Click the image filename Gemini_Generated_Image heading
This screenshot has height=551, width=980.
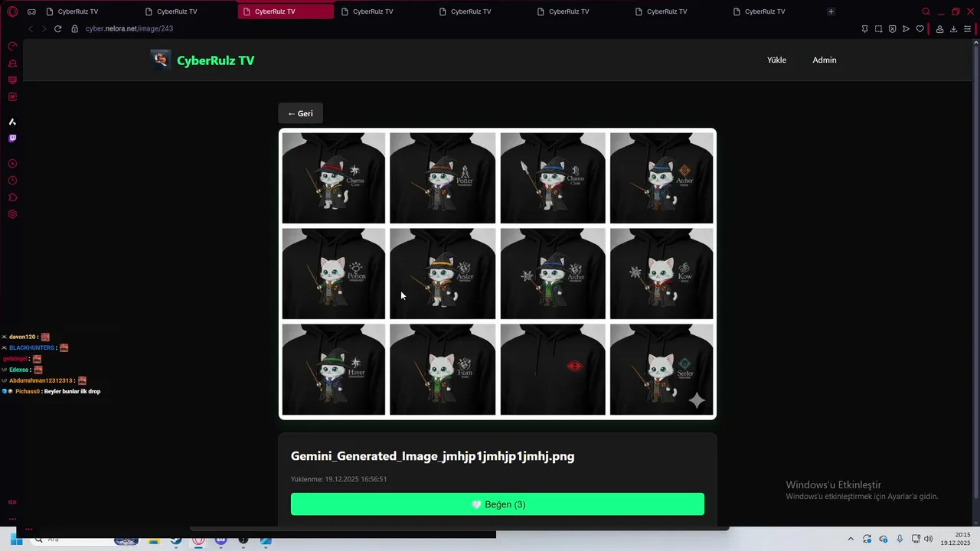tap(433, 456)
